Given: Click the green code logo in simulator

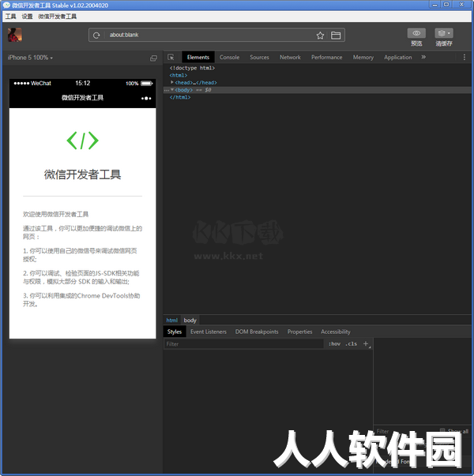Looking at the screenshot, I should point(82,141).
